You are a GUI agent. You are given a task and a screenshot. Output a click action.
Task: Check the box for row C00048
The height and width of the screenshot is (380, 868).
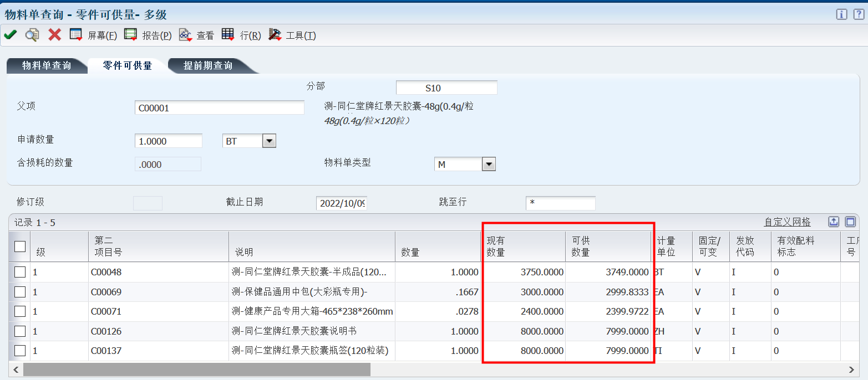[20, 272]
